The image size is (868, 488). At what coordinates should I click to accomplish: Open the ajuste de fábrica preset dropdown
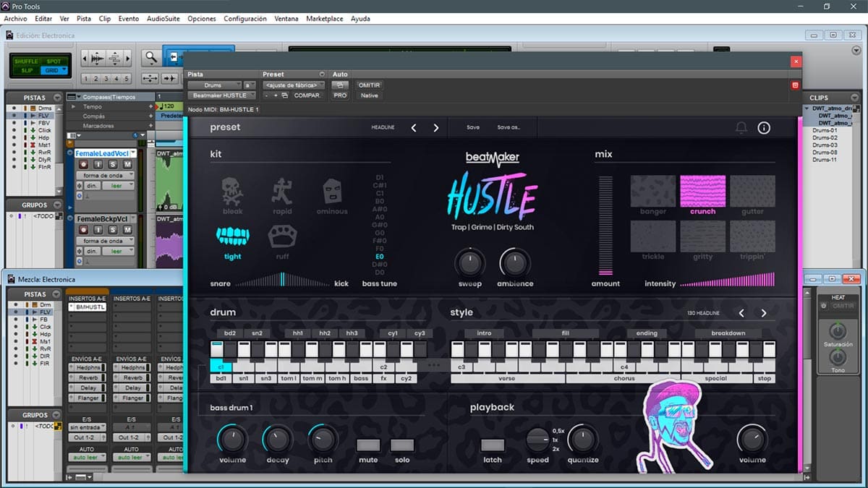294,85
